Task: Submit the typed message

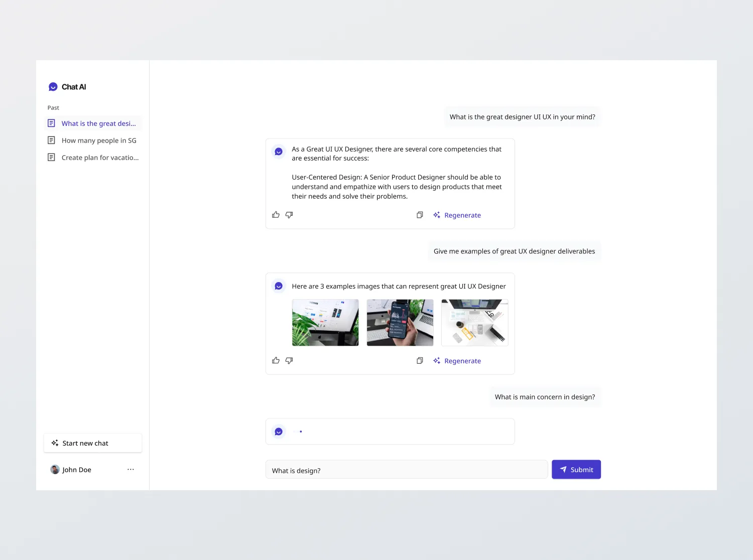Action: [576, 470]
